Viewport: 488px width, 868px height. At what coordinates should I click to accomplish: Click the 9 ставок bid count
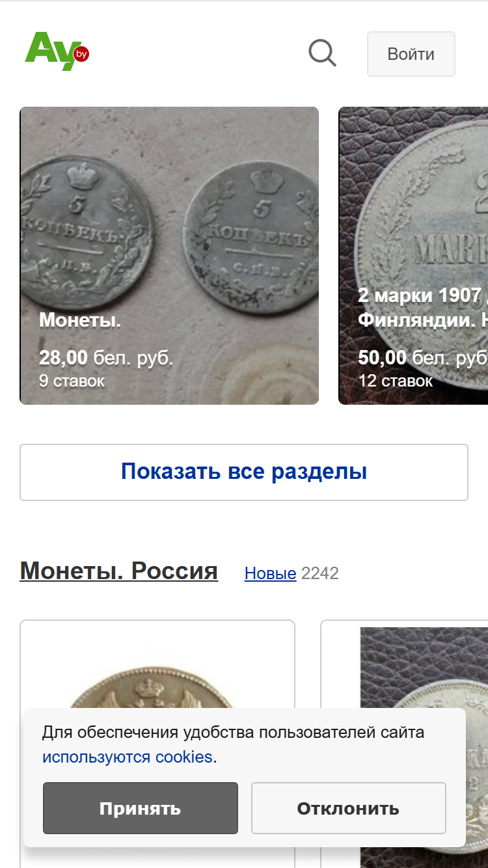(72, 381)
